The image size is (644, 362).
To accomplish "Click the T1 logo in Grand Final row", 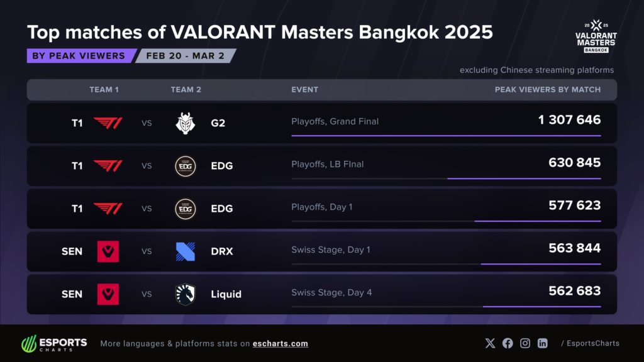I will point(108,123).
